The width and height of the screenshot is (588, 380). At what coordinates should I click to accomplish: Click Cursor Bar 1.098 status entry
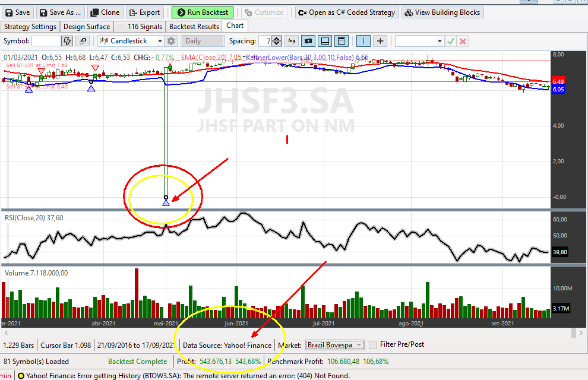tap(65, 346)
